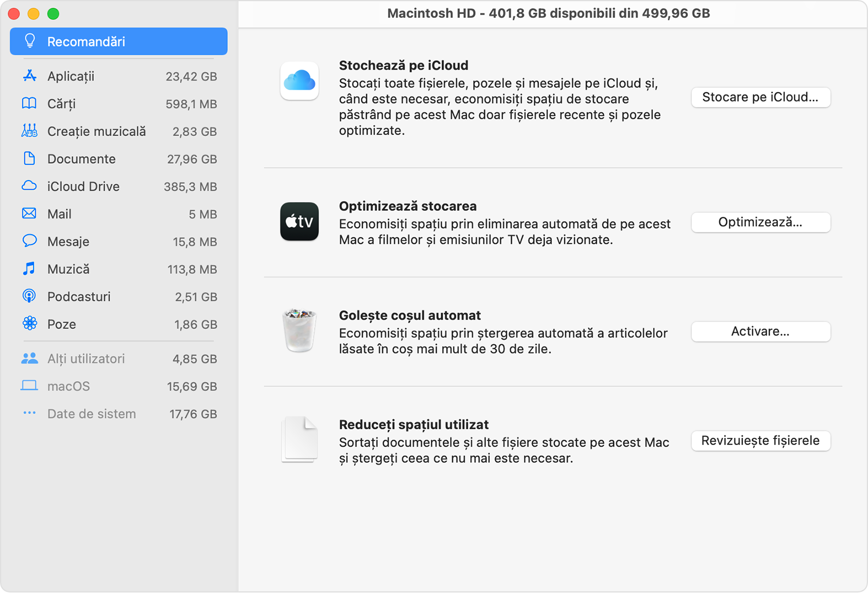Open the Recomandări sidebar section
Image resolution: width=868 pixels, height=593 pixels.
coord(118,42)
